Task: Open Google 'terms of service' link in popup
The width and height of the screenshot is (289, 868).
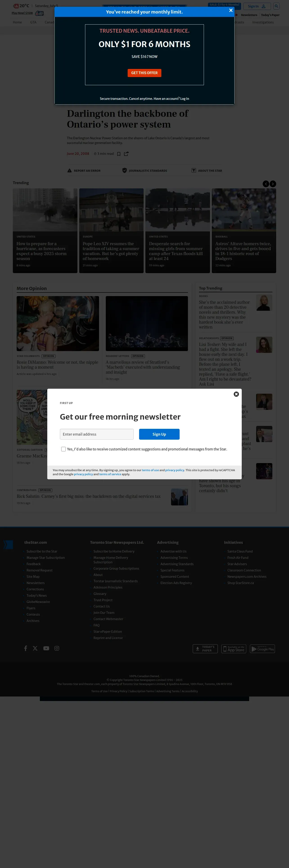Action: tap(110, 474)
